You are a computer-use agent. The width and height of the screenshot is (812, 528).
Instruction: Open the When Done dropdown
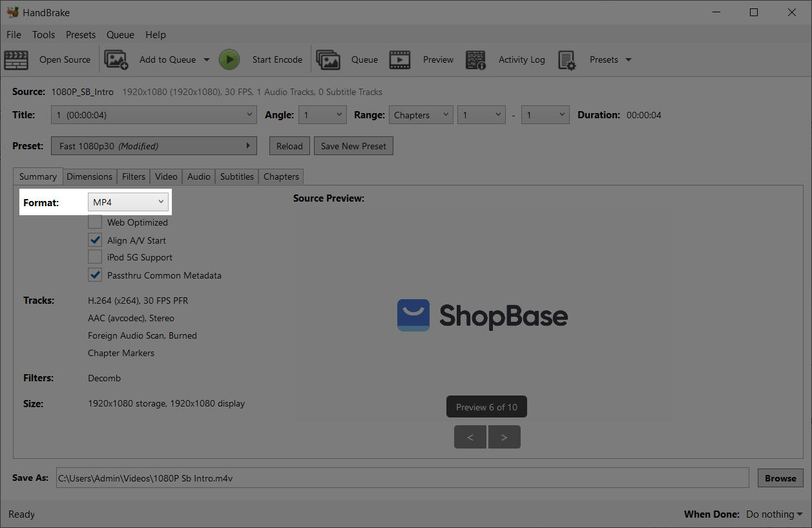(x=774, y=514)
